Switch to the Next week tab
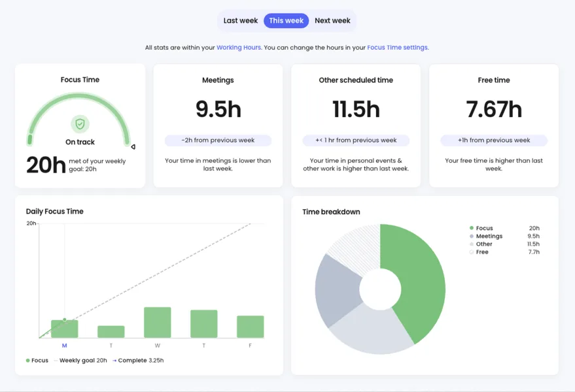 [332, 20]
